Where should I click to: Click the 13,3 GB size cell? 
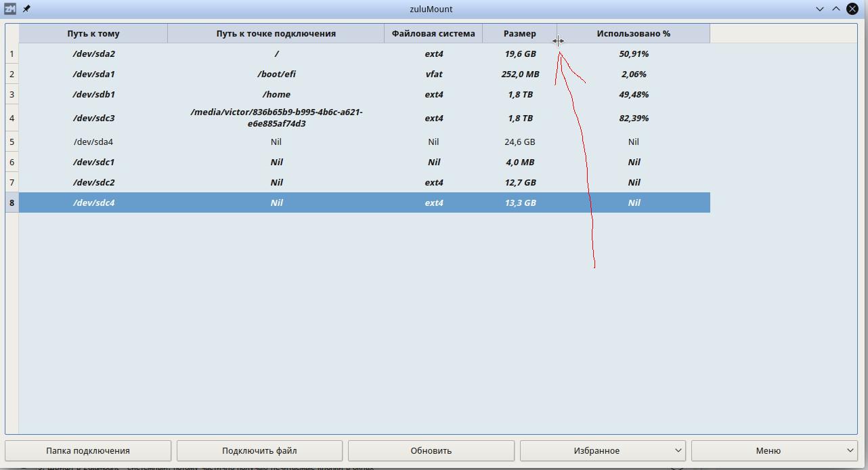520,202
